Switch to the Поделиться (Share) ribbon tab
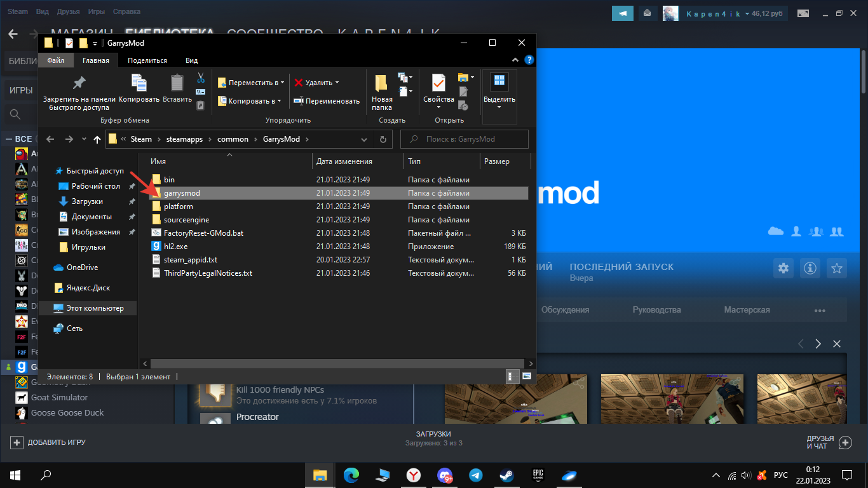The height and width of the screenshot is (488, 868). coord(147,60)
